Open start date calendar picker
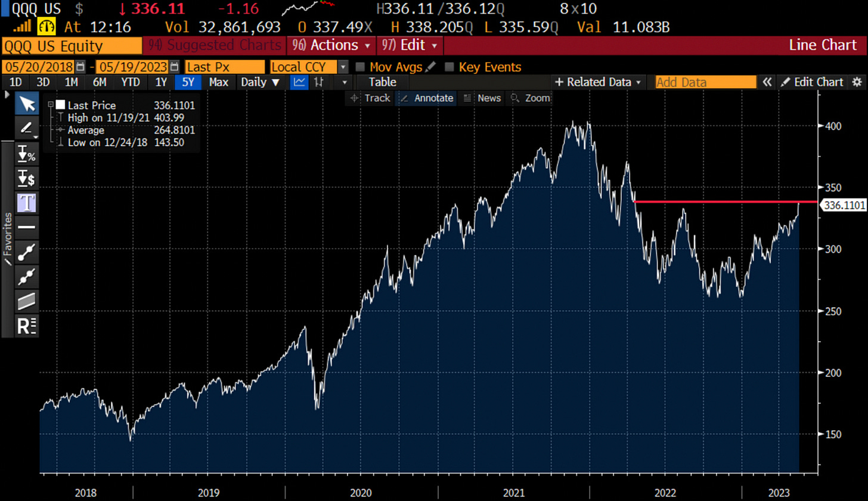This screenshot has width=868, height=501. coord(80,67)
